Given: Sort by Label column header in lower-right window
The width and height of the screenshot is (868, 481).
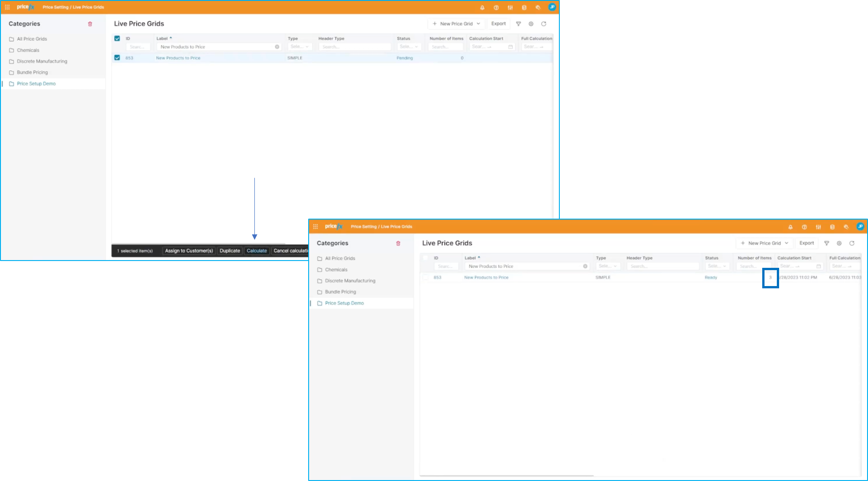Looking at the screenshot, I should [472, 258].
